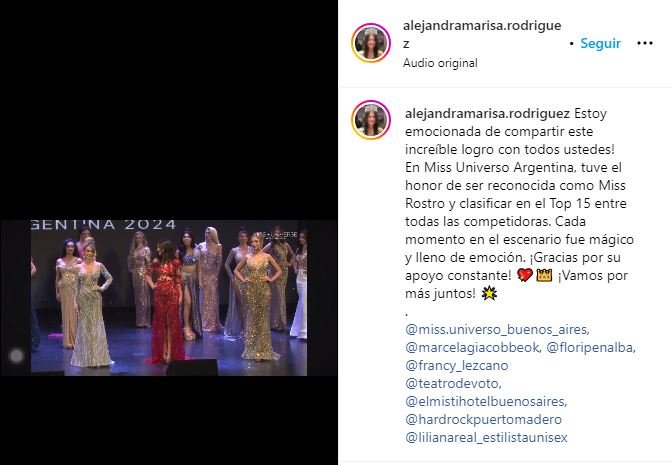Click the profile avatar beside the caption
Screen dimensions: 672x465
[x=371, y=120]
